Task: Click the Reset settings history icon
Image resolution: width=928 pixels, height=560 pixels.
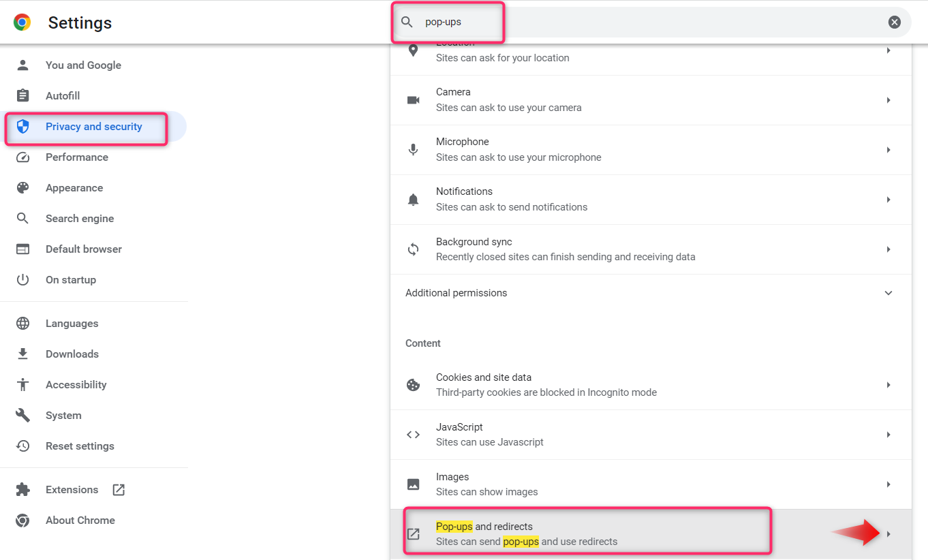Action: 23,446
